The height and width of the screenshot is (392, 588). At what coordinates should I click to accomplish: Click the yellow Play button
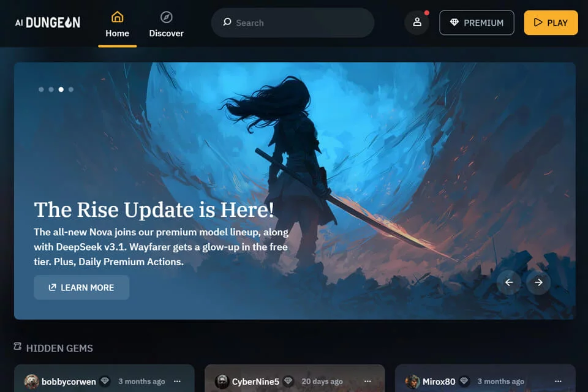[x=551, y=23]
